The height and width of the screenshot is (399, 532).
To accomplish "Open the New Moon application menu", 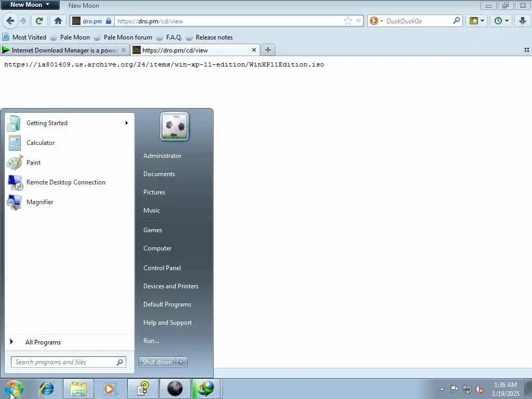I will pos(30,5).
